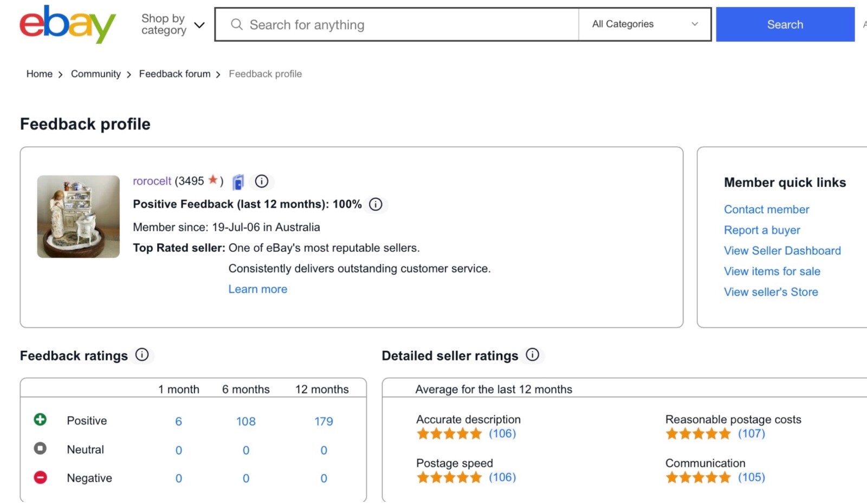Screen dimensions: 867x504
Task: Click the blue eBay Store door icon
Action: click(238, 182)
